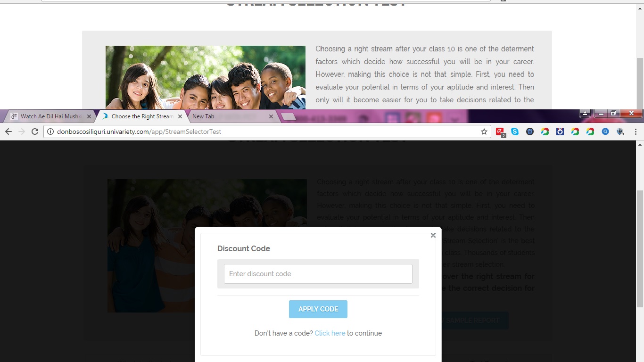Open the Chrome three-dot menu

[636, 132]
